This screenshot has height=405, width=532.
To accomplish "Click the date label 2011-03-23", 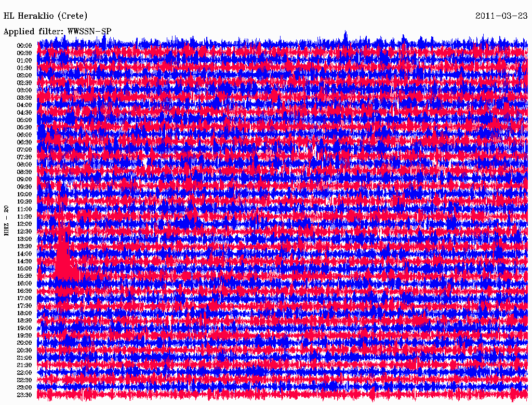I will [x=501, y=16].
